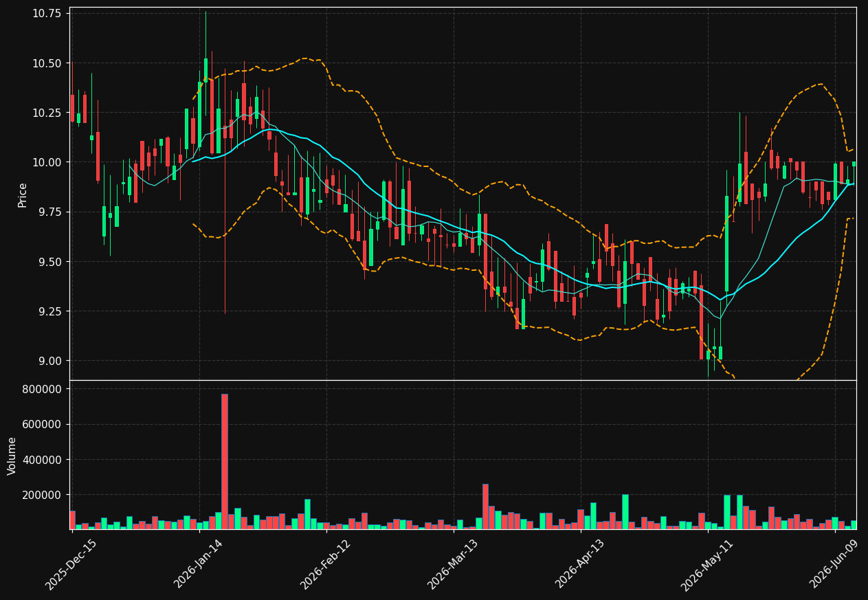Image resolution: width=868 pixels, height=600 pixels.
Task: Select the 10.00 price tick label
Action: point(47,162)
